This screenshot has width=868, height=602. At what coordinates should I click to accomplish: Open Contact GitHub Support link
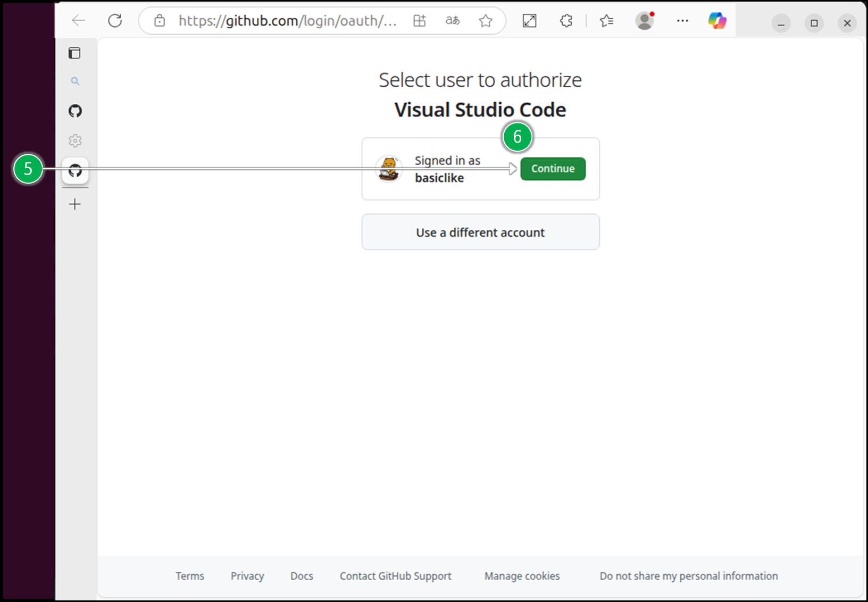click(396, 576)
